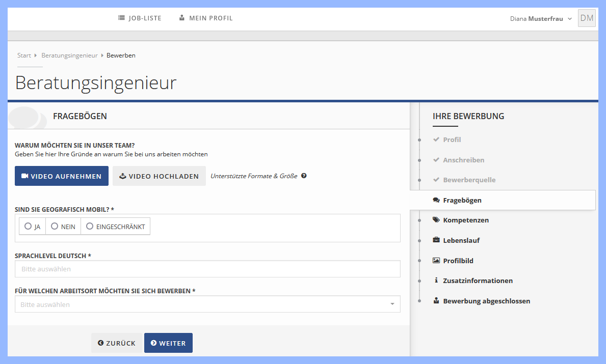Click the Kompetenzen tag icon
Image resolution: width=606 pixels, height=364 pixels.
436,220
